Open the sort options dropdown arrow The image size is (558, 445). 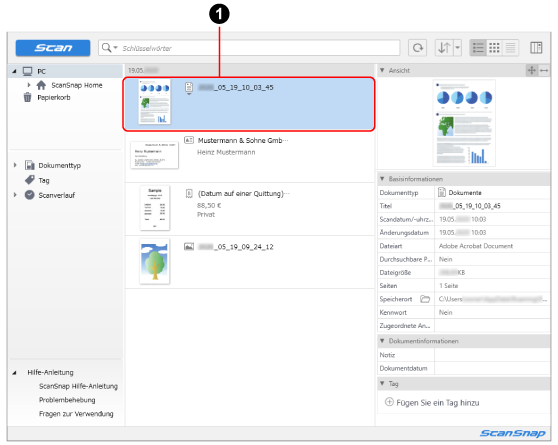point(458,48)
